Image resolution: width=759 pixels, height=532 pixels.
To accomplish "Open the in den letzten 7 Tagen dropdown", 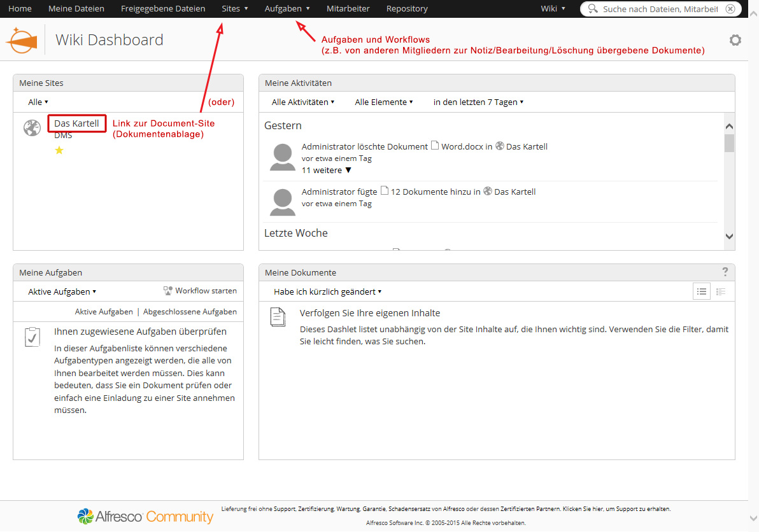I will point(478,102).
